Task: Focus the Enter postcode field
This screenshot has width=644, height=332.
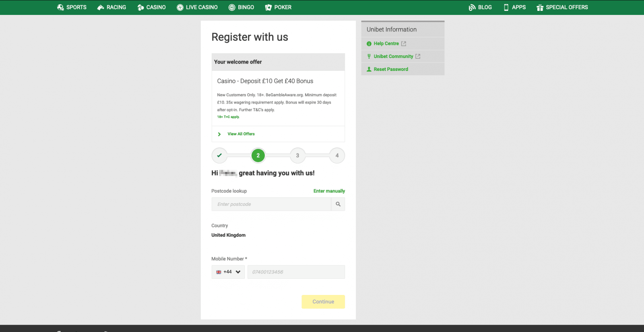Action: [271, 204]
